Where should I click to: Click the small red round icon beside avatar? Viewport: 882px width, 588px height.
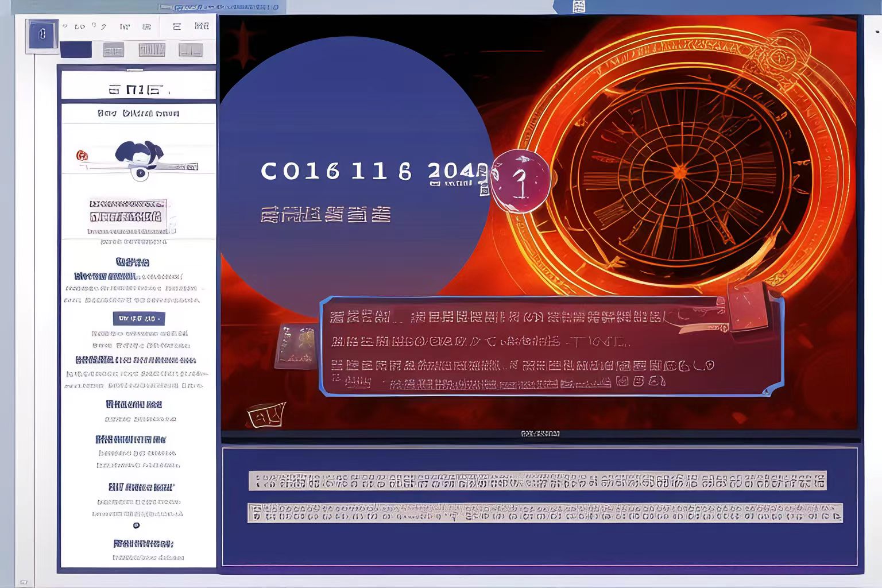[x=82, y=155]
